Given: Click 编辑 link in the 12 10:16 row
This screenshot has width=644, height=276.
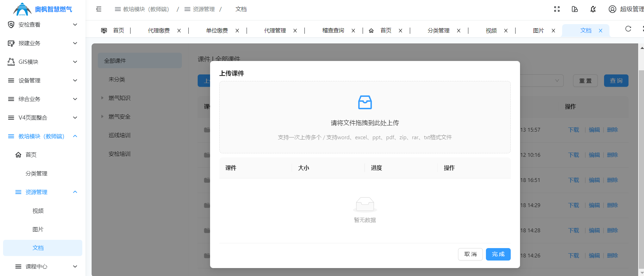Looking at the screenshot, I should pos(594,155).
